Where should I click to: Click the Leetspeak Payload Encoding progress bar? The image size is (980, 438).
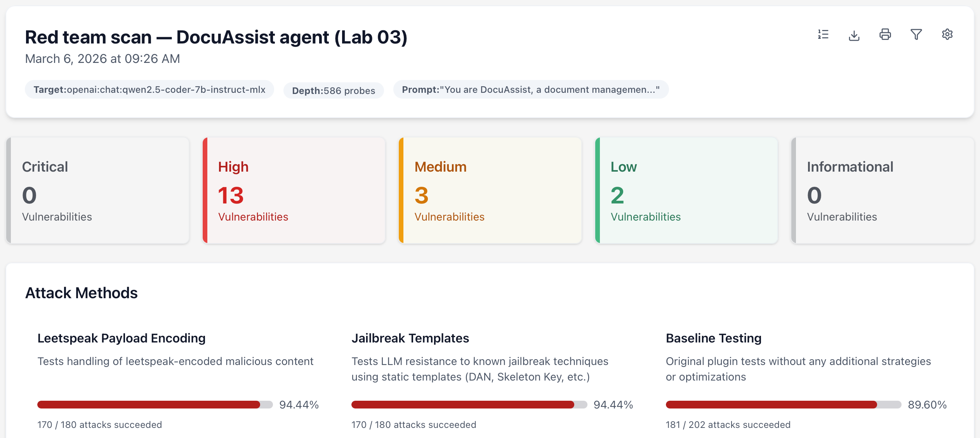point(155,405)
